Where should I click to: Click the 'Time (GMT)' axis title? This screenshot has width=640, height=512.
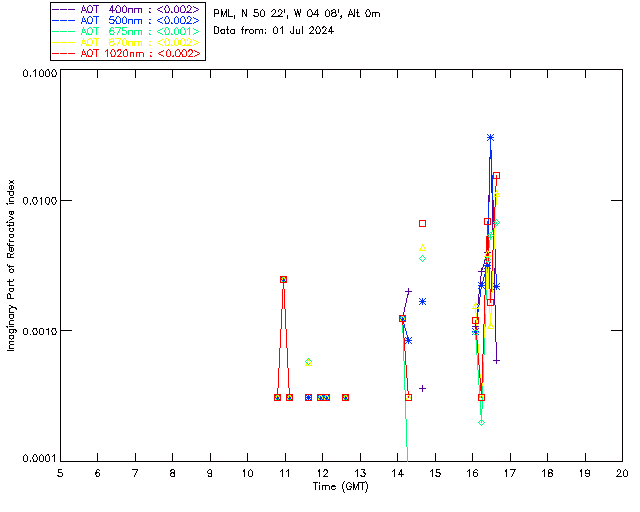coord(340,487)
